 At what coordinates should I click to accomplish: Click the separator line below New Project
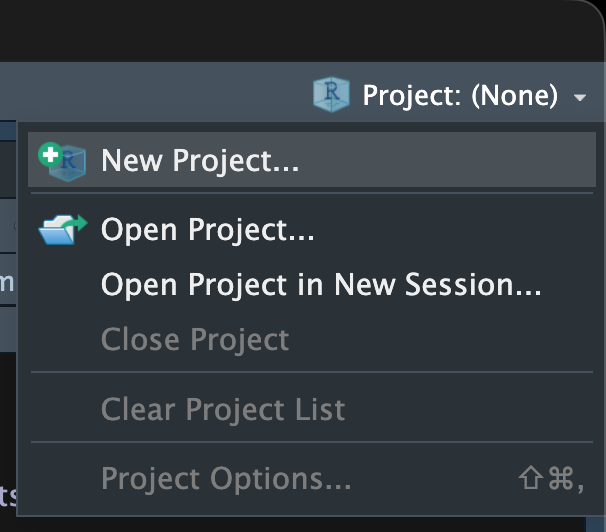312,194
